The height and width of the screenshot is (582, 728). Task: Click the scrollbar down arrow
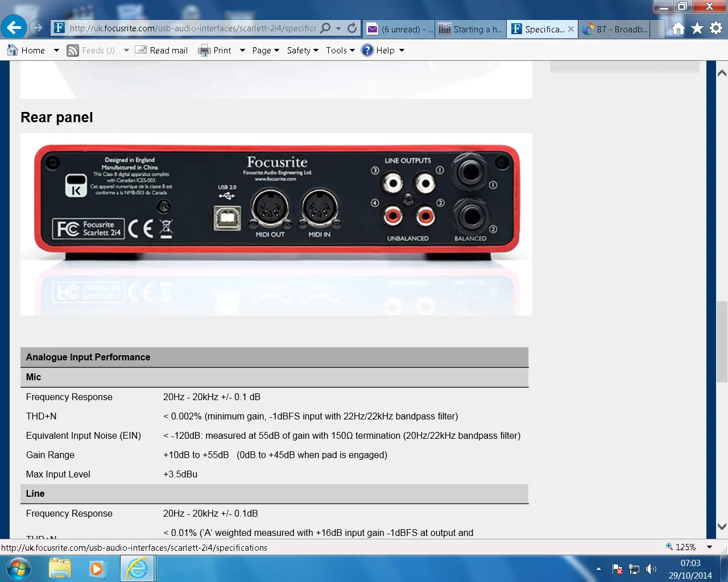point(722,526)
